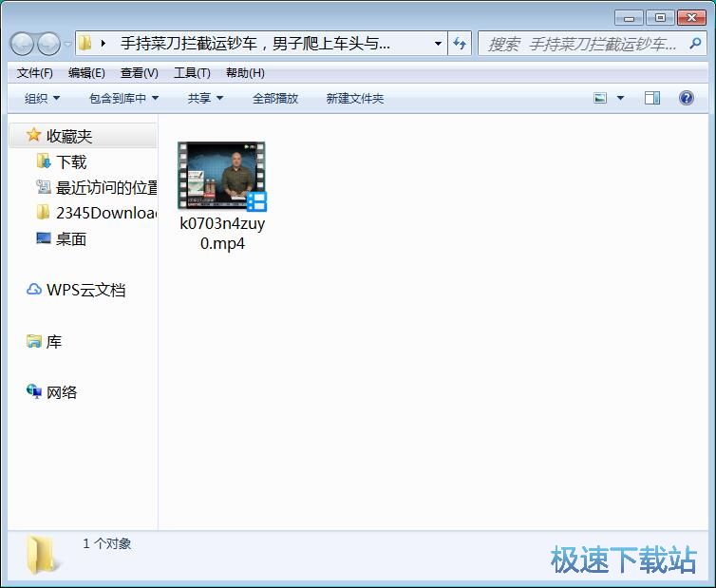Viewport: 716px width, 588px height.
Task: Open the recent pages dropdown arrow
Action: click(x=67, y=44)
